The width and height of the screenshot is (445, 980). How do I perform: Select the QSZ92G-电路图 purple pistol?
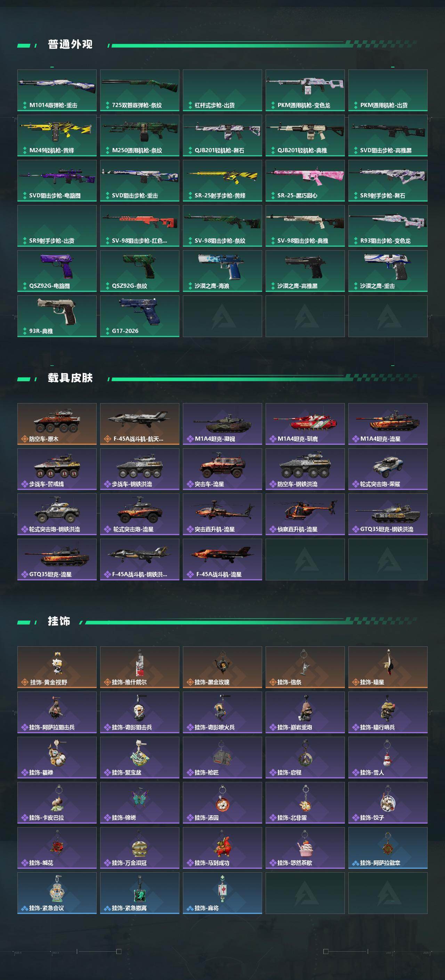(x=57, y=271)
